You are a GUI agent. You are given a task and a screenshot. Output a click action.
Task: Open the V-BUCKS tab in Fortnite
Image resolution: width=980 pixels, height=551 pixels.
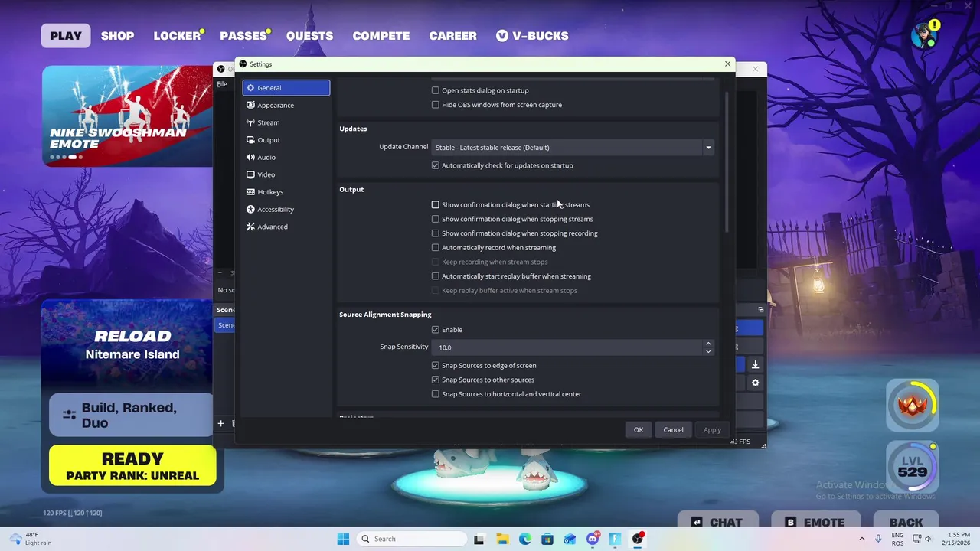coord(532,36)
